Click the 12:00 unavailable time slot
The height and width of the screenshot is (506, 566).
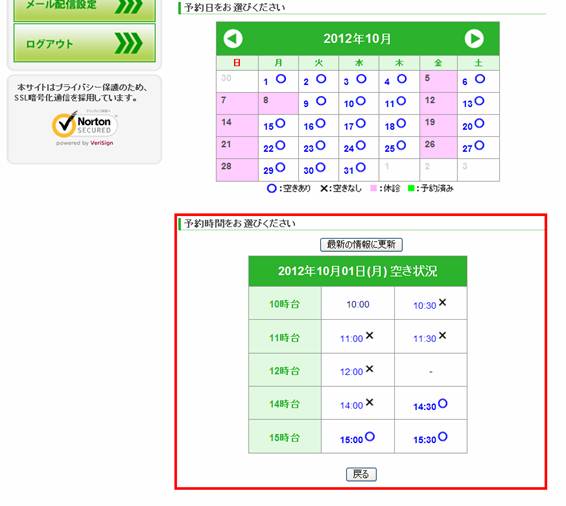357,371
